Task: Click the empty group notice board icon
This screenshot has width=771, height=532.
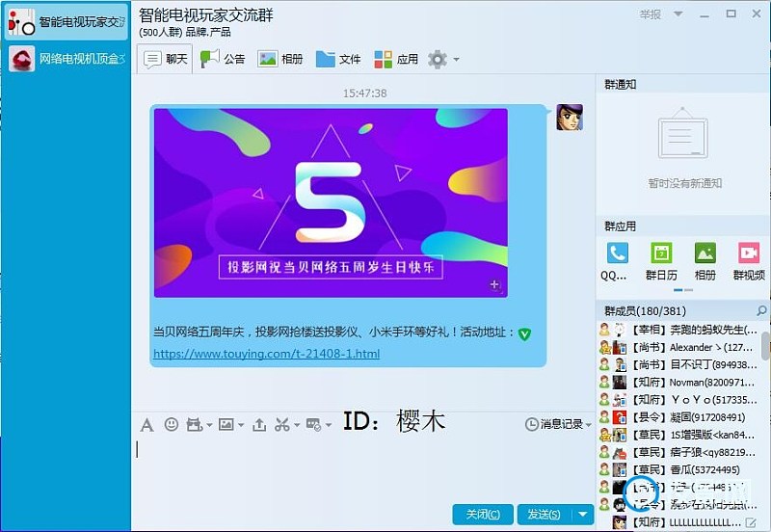Action: click(x=683, y=133)
